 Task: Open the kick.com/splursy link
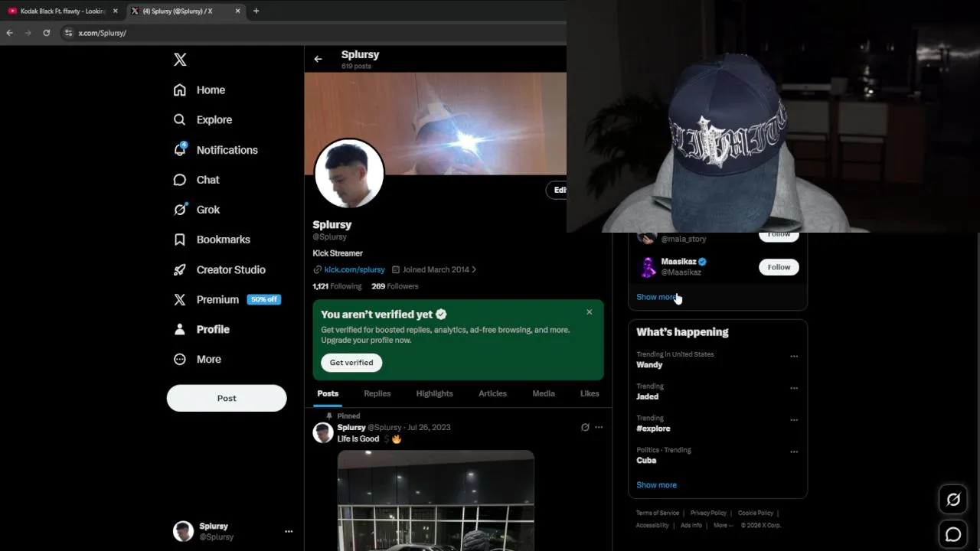[354, 269]
